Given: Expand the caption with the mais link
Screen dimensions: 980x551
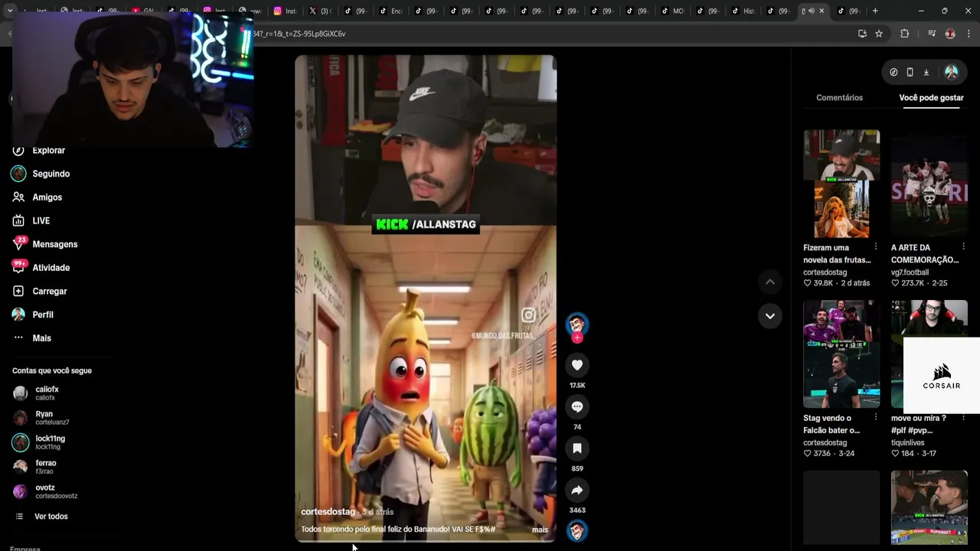Looking at the screenshot, I should click(540, 530).
